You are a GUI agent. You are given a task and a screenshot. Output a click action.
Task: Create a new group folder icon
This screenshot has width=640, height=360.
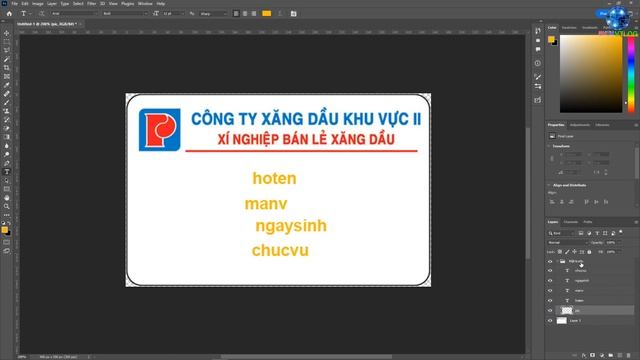pyautogui.click(x=611, y=356)
